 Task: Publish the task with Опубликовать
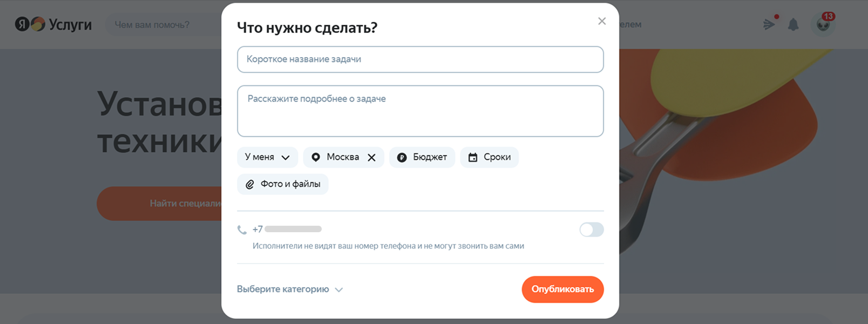pyautogui.click(x=562, y=289)
